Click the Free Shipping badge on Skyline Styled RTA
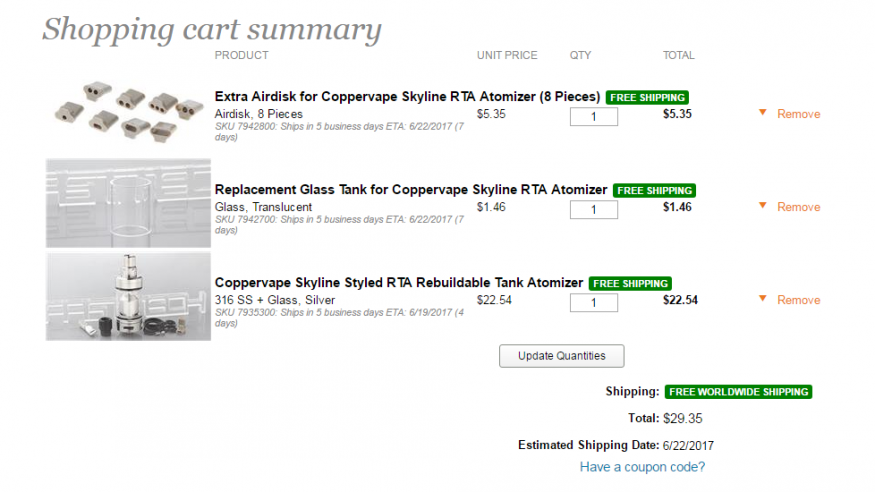 tap(630, 283)
